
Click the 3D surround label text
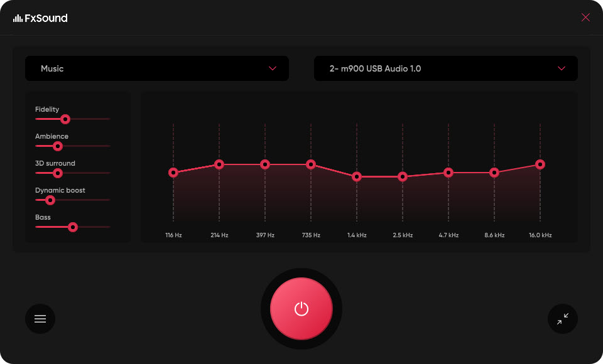point(55,163)
